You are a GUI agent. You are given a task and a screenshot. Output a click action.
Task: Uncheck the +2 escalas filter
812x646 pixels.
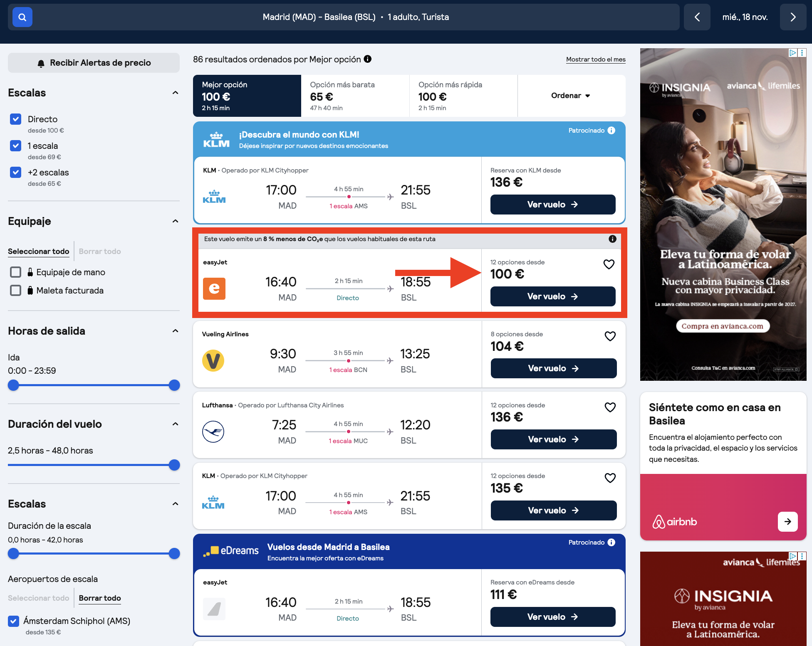[x=15, y=173]
